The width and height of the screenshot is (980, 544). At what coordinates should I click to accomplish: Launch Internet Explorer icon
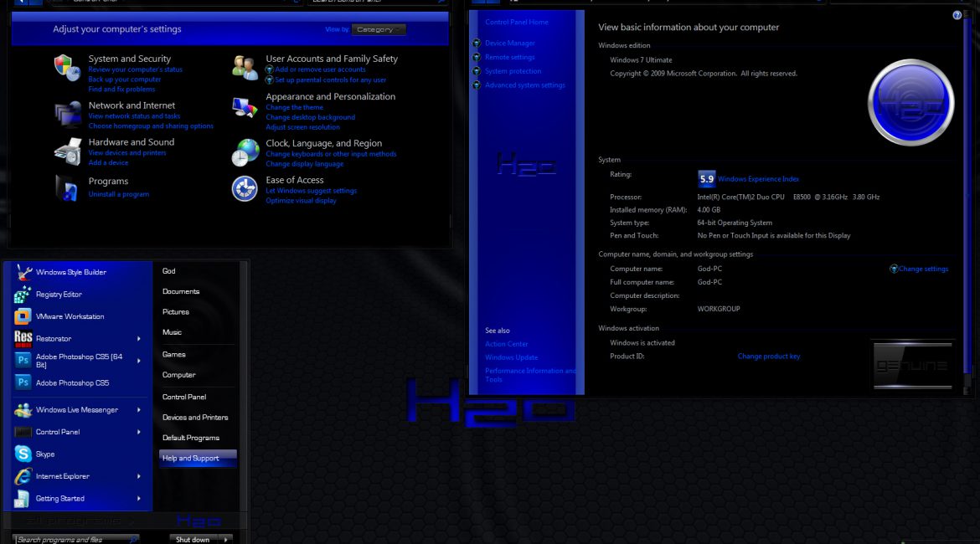[x=23, y=476]
